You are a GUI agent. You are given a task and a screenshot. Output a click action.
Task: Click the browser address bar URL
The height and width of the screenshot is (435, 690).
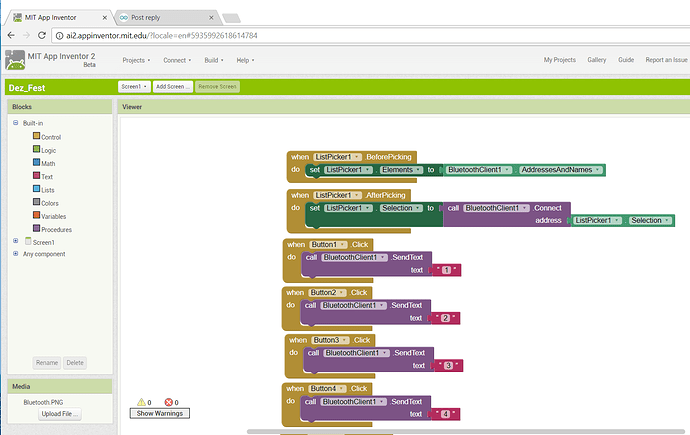(x=161, y=36)
